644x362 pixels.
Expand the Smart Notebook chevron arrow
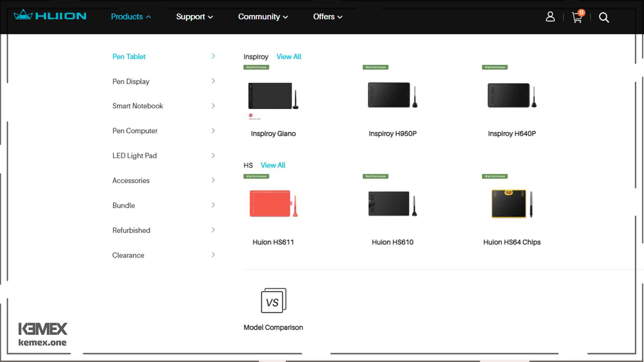click(213, 106)
